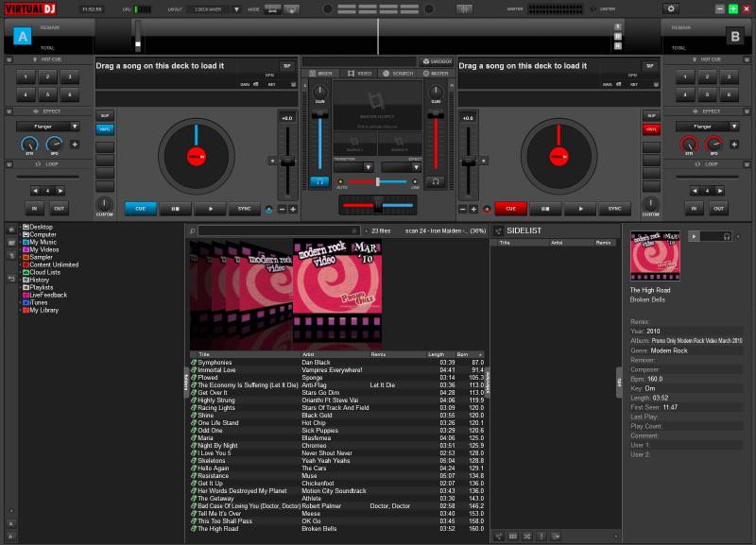Click the deck B letter badge
The height and width of the screenshot is (545, 756).
pyautogui.click(x=735, y=36)
